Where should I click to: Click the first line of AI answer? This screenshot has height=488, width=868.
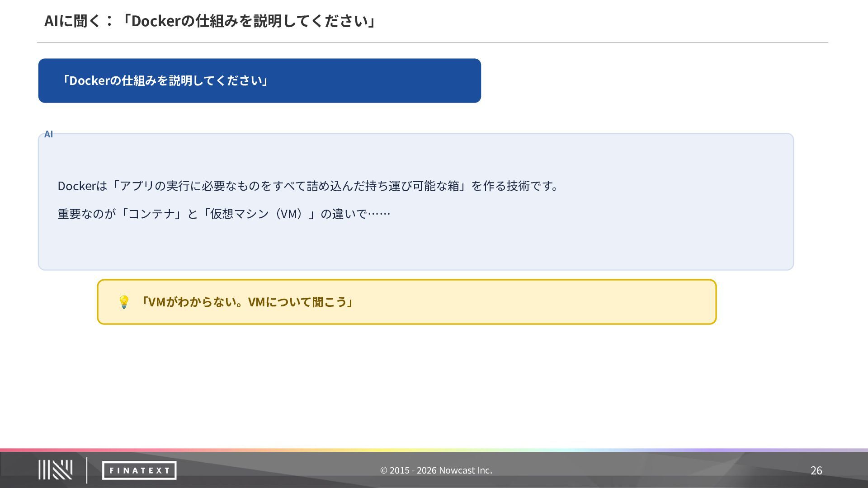[x=308, y=186]
